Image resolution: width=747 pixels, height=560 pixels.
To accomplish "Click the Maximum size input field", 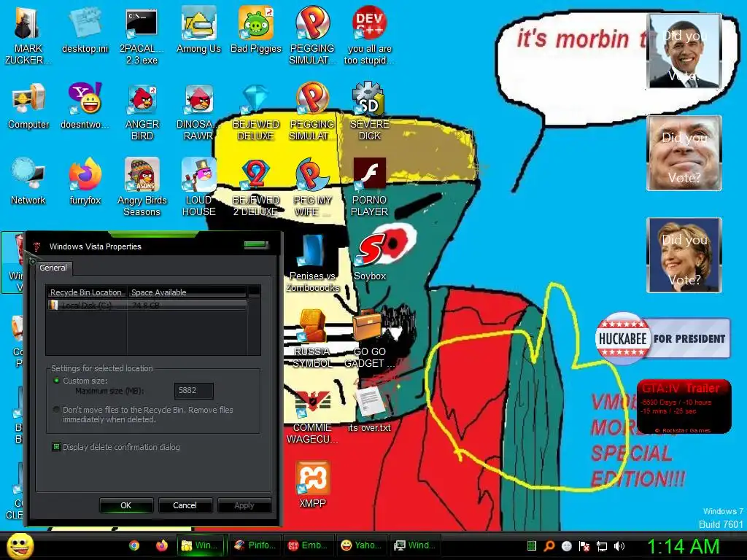I will click(193, 391).
